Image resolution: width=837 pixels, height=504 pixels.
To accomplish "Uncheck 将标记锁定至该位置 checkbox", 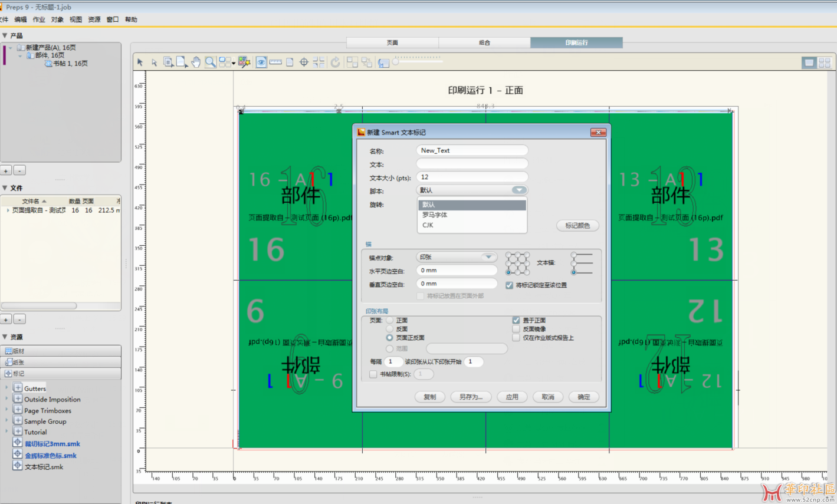I will [x=509, y=285].
